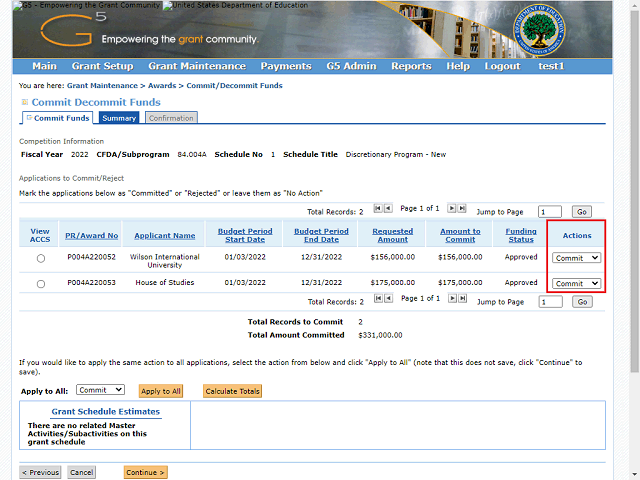Image resolution: width=640 pixels, height=480 pixels.
Task: Click icon beside Commit Decommit Funds title
Action: click(x=24, y=102)
